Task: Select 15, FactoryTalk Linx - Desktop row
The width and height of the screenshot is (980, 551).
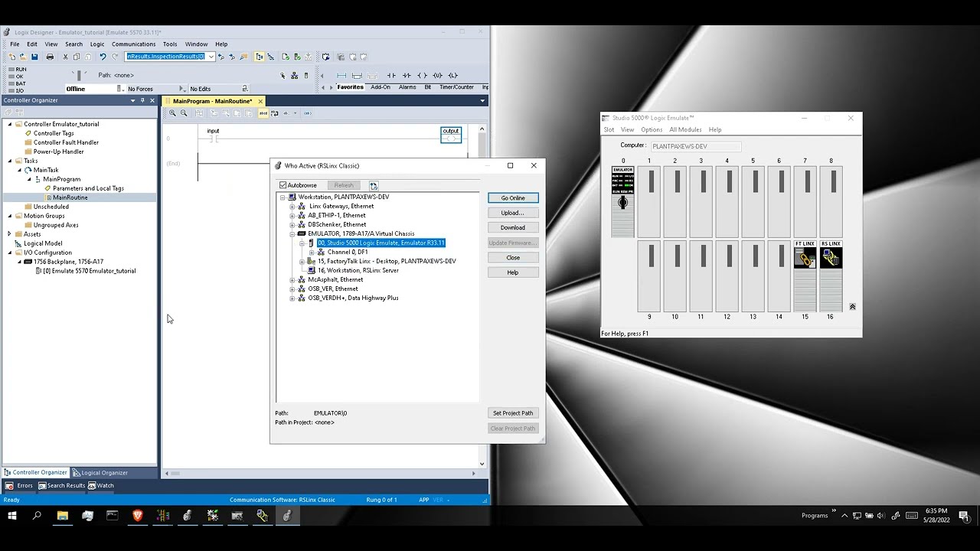Action: click(386, 261)
